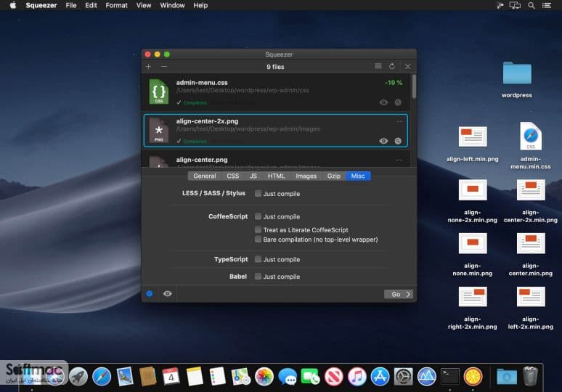Open Photos app in the dock

[x=264, y=377]
